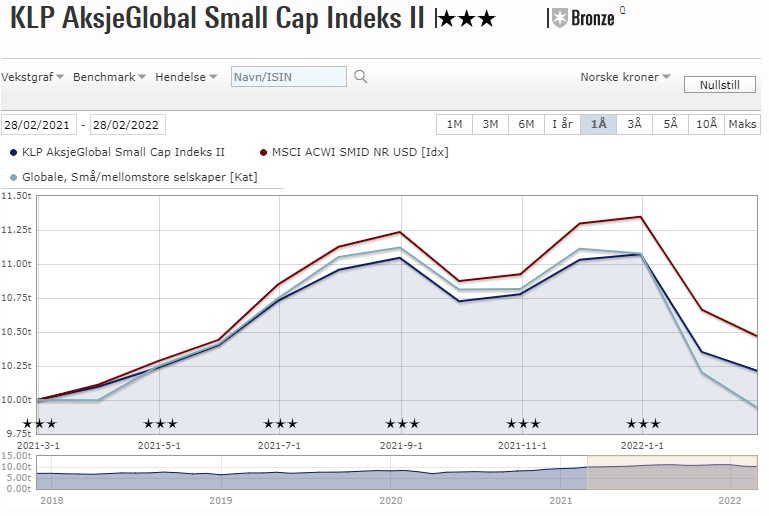Image resolution: width=769 pixels, height=516 pixels.
Task: Select the I år period tab
Action: tap(563, 124)
